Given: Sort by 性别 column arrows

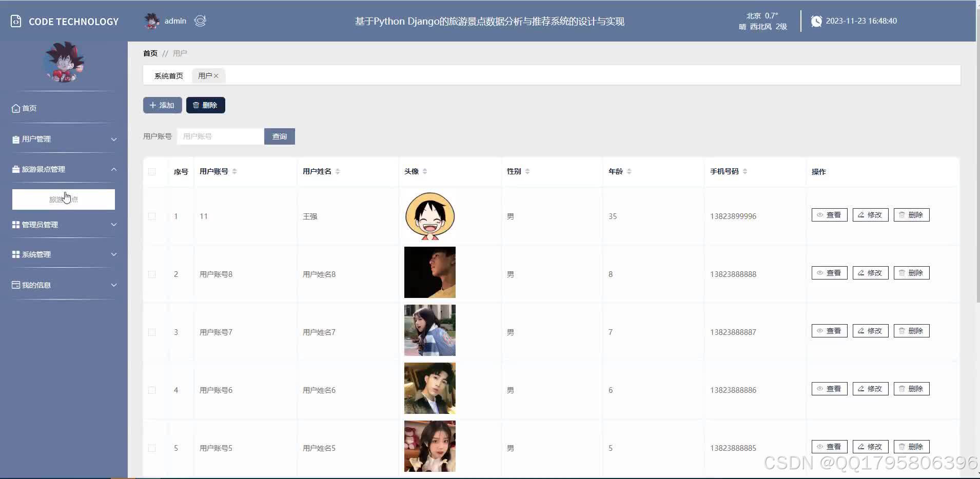Looking at the screenshot, I should click(527, 171).
